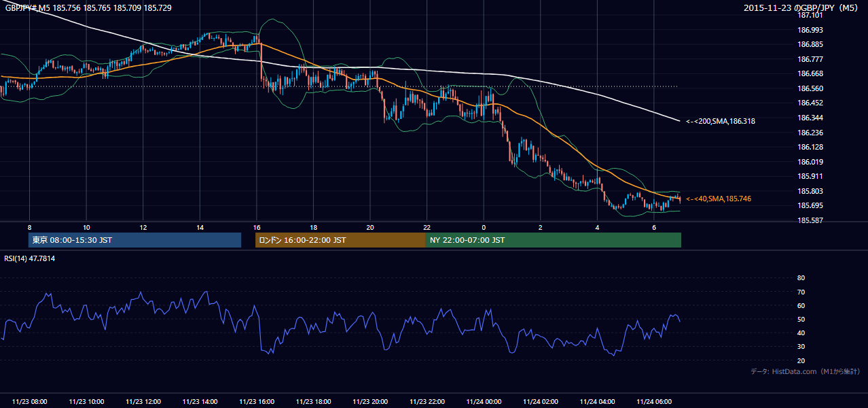This screenshot has width=868, height=408.
Task: Click the time label 11/23 14:00
Action: 200,402
